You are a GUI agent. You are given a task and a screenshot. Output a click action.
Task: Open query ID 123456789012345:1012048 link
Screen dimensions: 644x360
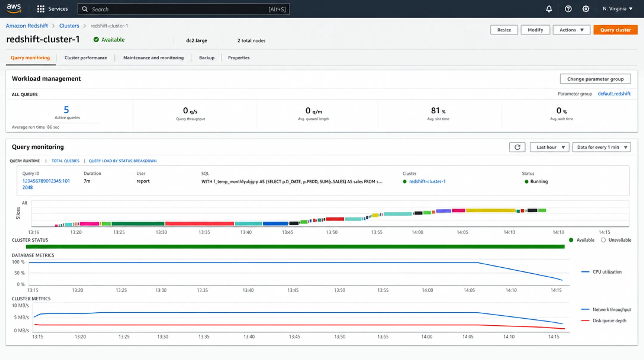point(46,184)
